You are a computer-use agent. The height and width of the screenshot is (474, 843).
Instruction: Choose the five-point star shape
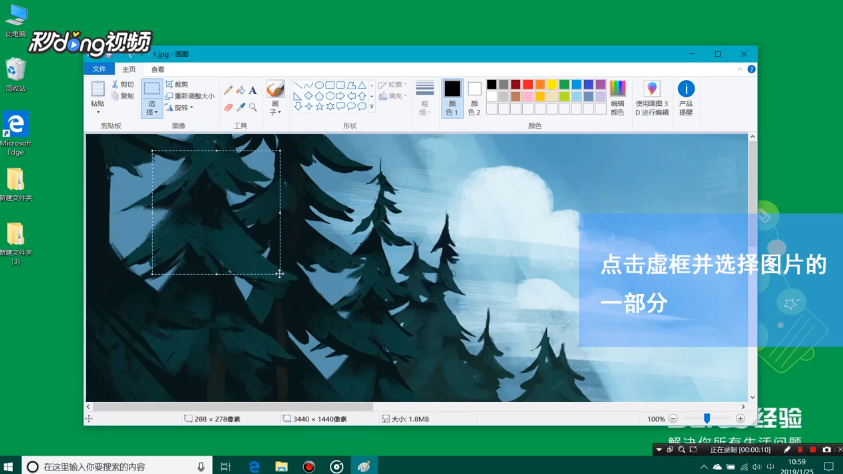click(x=319, y=106)
